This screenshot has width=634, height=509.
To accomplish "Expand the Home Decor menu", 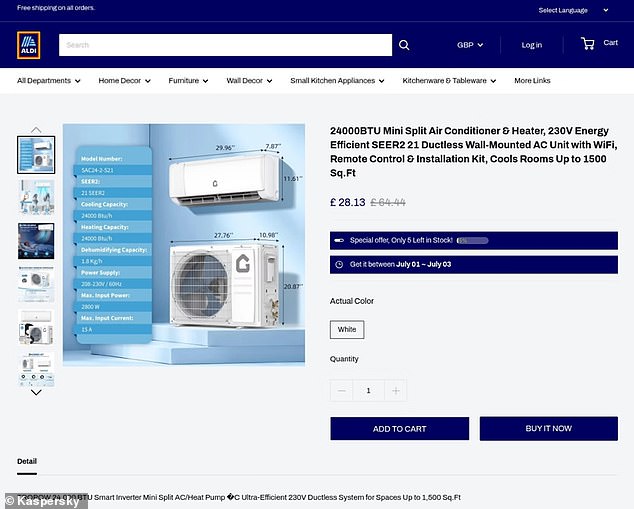I will point(125,81).
